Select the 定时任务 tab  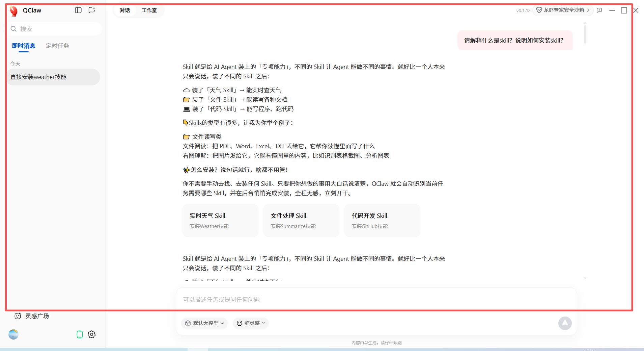coord(57,46)
